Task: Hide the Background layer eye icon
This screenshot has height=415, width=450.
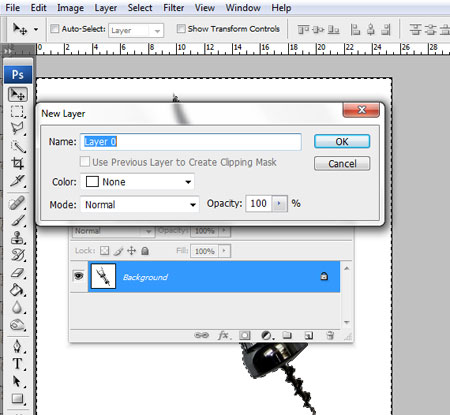Action: pos(79,276)
